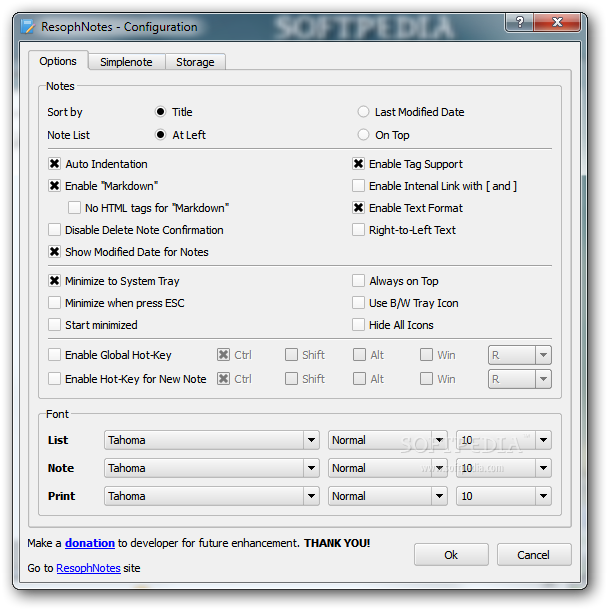Click the ResophNotes app icon in title bar
608x610 pixels.
tap(28, 27)
